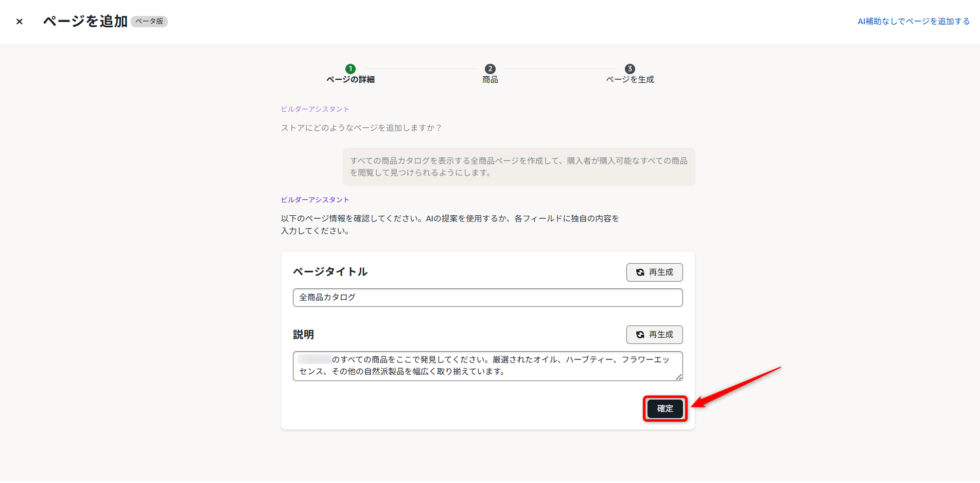Close the ページを追加 dialog with X
The height and width of the screenshot is (483, 980).
point(20,22)
